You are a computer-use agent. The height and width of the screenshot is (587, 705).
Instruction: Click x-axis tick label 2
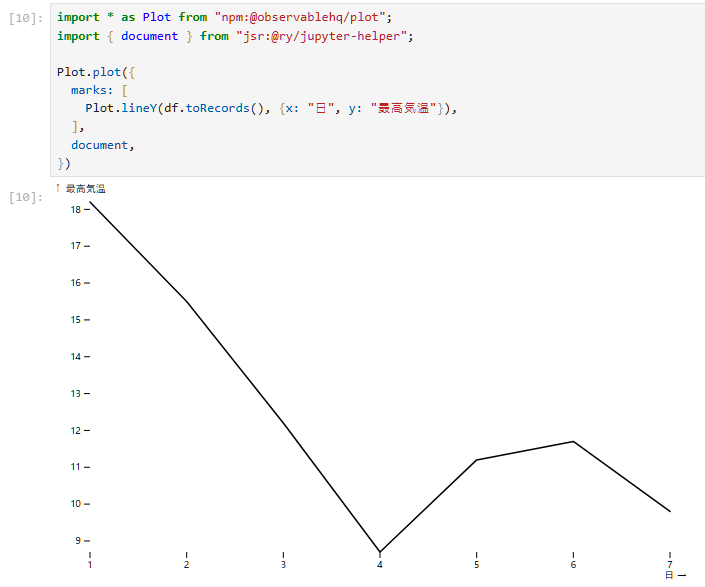pos(187,565)
